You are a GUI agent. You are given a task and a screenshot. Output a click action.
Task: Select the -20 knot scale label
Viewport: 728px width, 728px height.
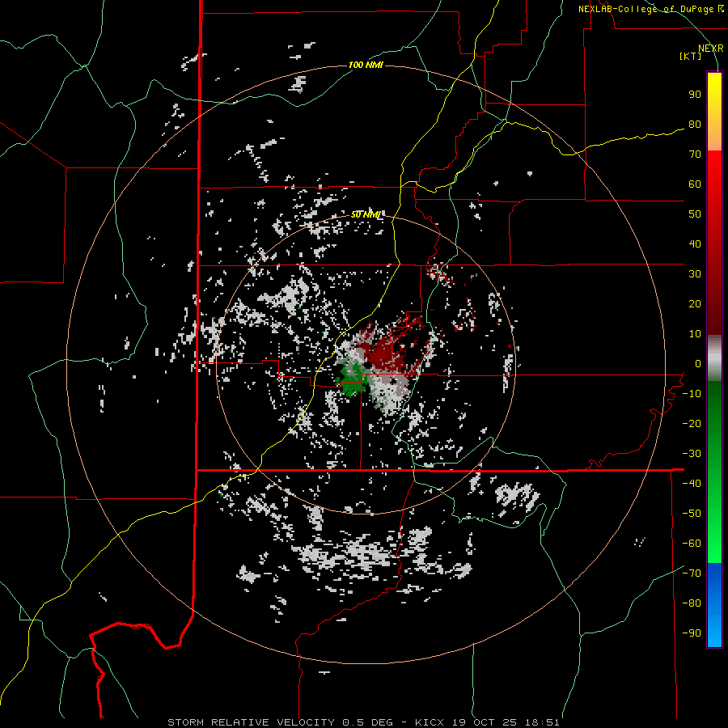[x=692, y=424]
